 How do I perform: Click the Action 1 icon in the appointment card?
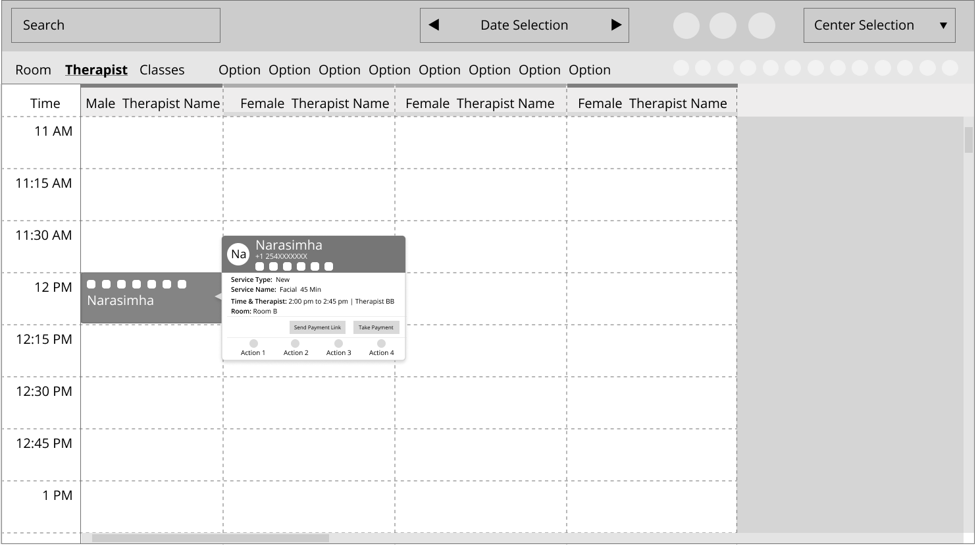pos(253,343)
